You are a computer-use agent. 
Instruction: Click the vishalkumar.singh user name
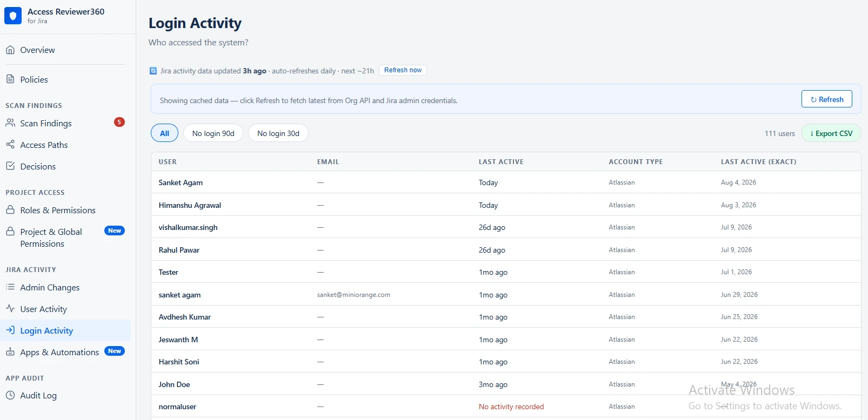click(188, 227)
